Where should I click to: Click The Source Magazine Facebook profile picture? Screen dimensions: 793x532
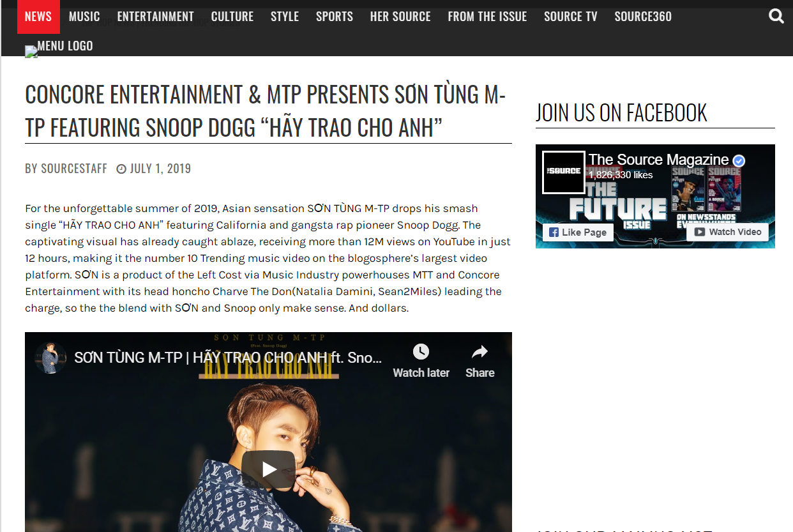click(x=564, y=172)
